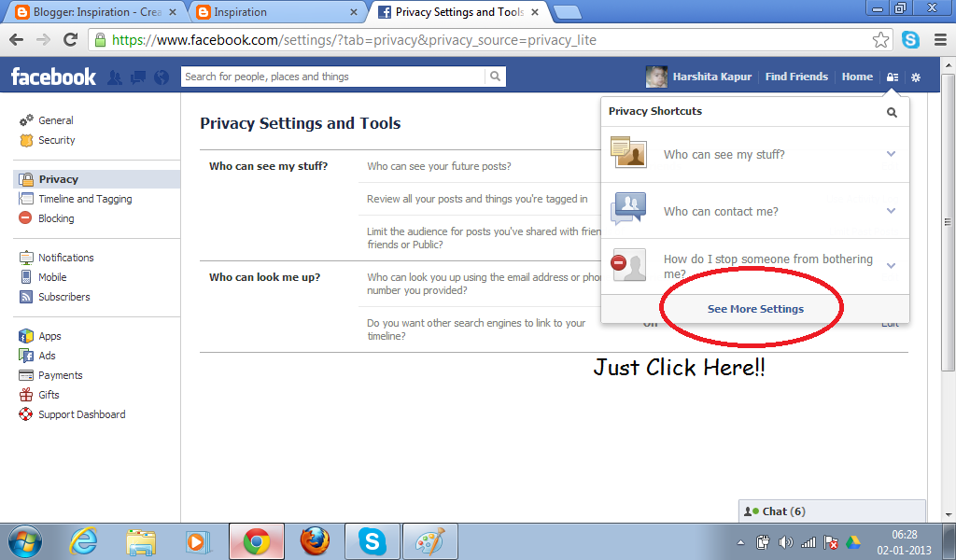Image resolution: width=956 pixels, height=560 pixels.
Task: Open the messages icon in Facebook header
Action: 138,77
